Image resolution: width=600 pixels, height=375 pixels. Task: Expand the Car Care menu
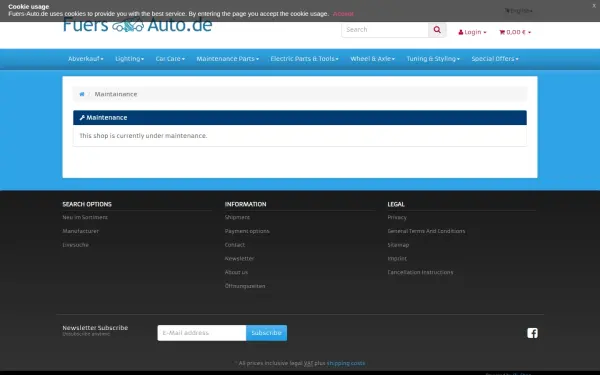170,59
